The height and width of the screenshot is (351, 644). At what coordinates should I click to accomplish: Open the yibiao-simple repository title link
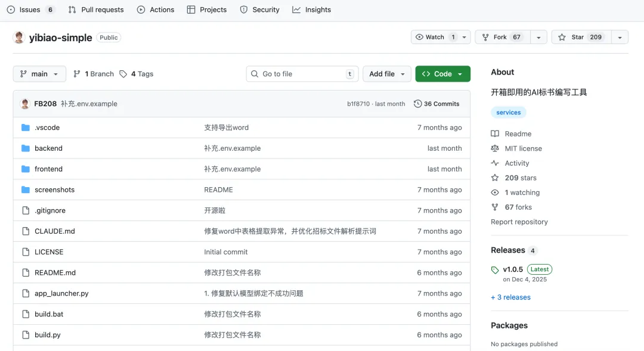[x=60, y=38]
